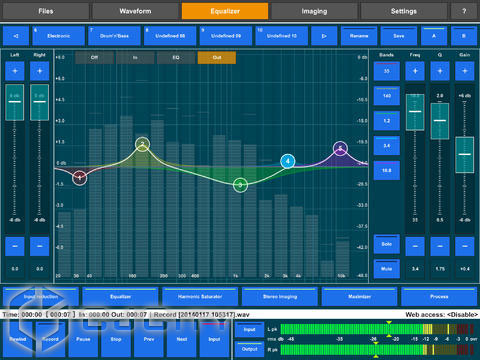Image resolution: width=480 pixels, height=360 pixels.
Task: Click the Save preset button
Action: click(399, 36)
